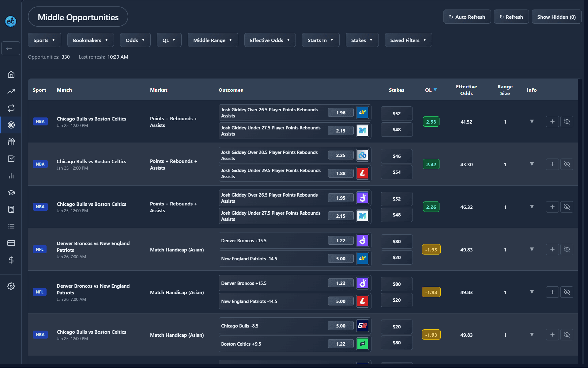Open the calculator sidebar icon
The image size is (588, 368).
11,209
